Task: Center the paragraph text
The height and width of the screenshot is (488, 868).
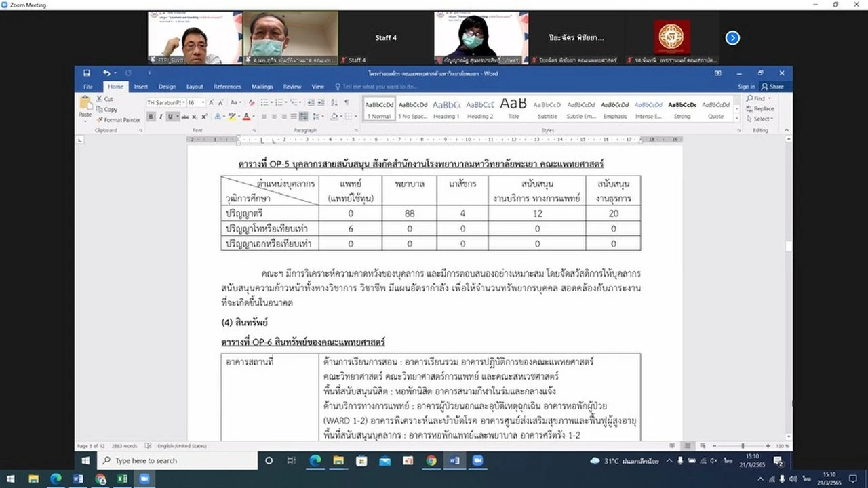Action: click(275, 117)
